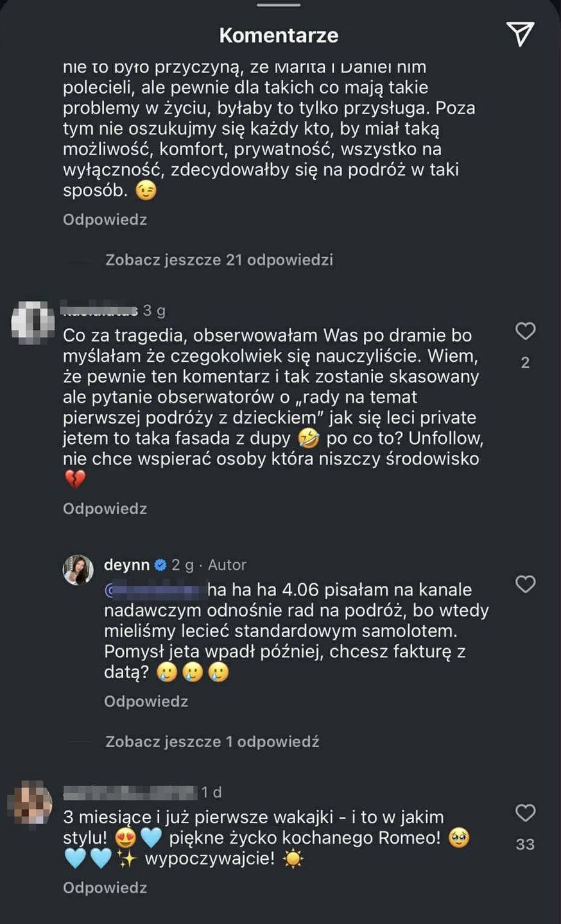Open the avatar of the "Co za tragedia" commenter
This screenshot has height=924, width=561.
[33, 321]
